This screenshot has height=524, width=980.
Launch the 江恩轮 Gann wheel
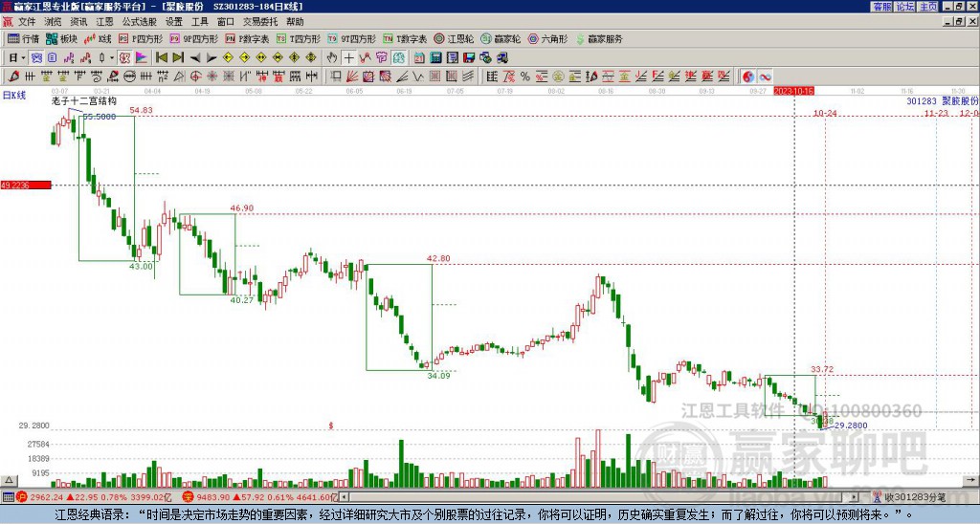454,38
